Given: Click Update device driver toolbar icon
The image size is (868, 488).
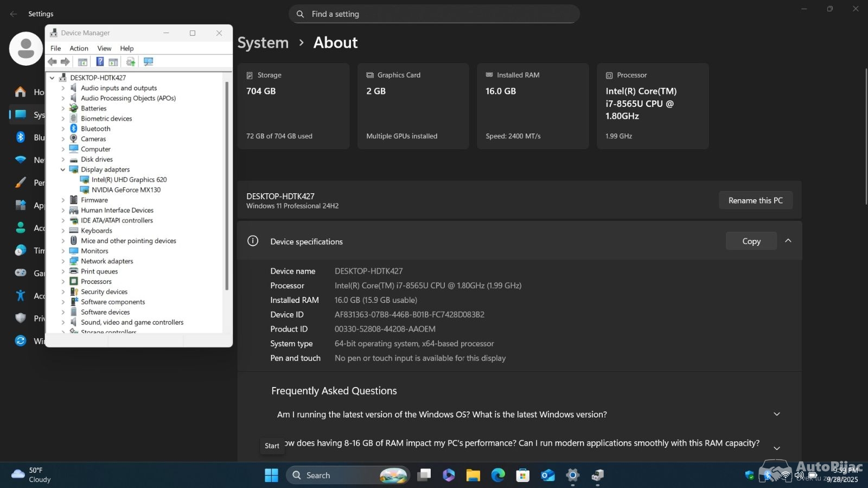Looking at the screenshot, I should coord(130,62).
